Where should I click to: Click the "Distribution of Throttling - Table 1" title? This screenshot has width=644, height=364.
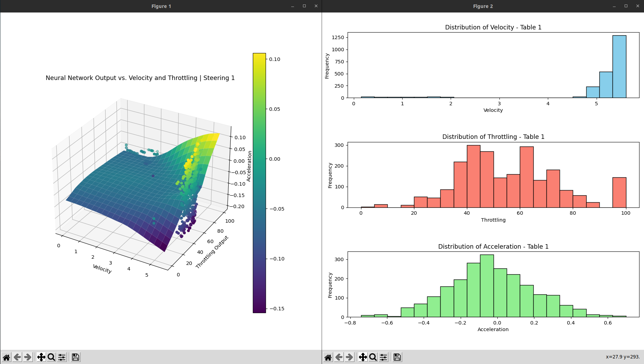pyautogui.click(x=493, y=137)
